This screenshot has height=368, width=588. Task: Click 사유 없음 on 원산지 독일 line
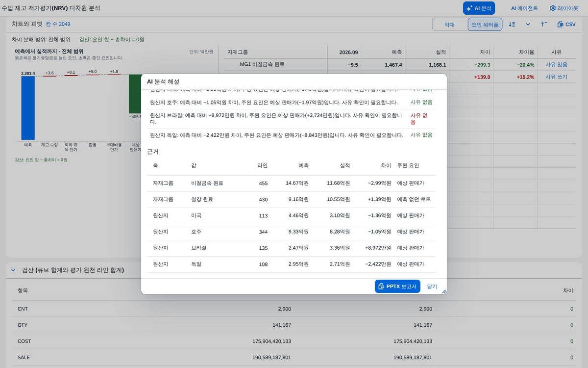pyautogui.click(x=421, y=135)
